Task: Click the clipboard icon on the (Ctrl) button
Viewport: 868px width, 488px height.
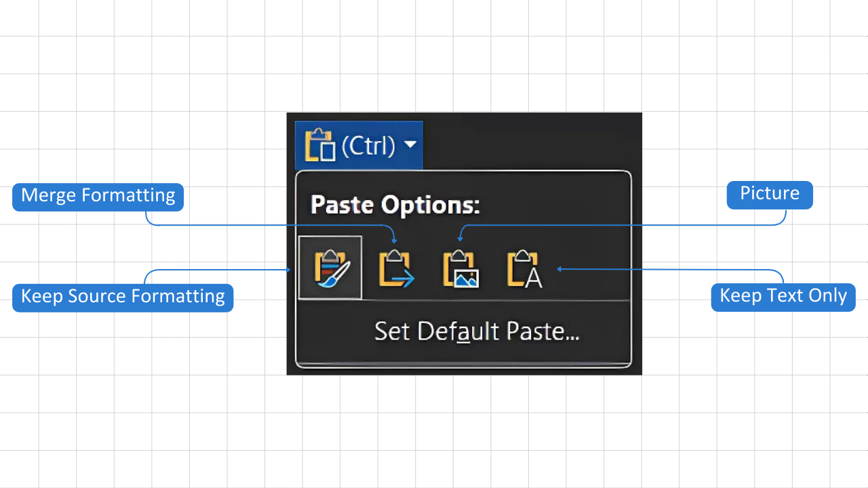Action: pyautogui.click(x=320, y=144)
